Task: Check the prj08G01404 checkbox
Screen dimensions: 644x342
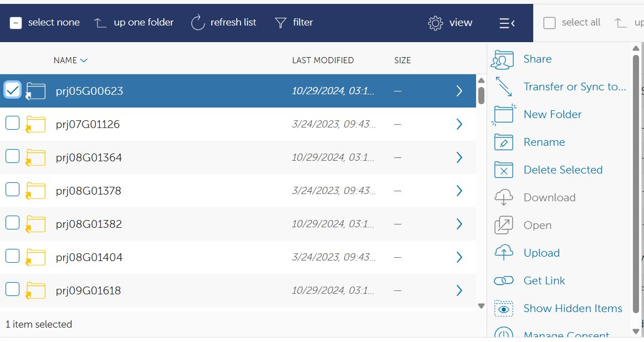Action: (12, 256)
